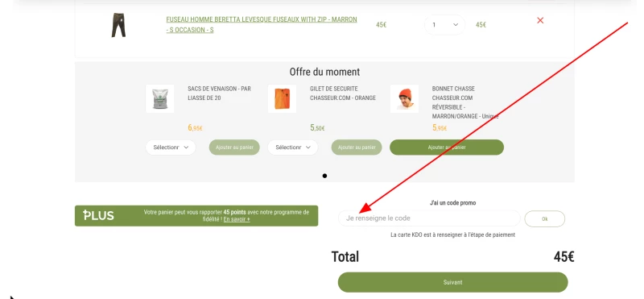The width and height of the screenshot is (644, 299).
Task: Click the bonnet chasse product image
Action: [405, 98]
